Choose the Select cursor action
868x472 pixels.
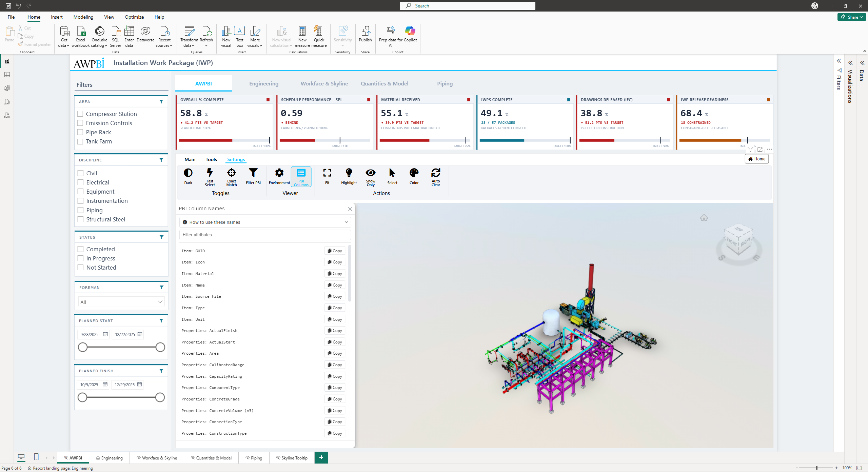(392, 176)
